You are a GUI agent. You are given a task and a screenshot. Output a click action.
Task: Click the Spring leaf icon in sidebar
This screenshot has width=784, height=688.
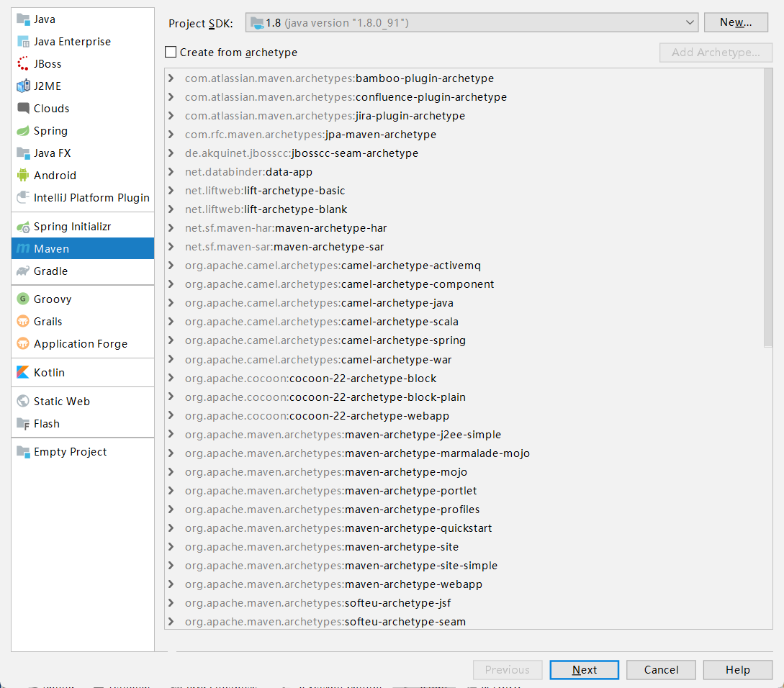click(23, 131)
